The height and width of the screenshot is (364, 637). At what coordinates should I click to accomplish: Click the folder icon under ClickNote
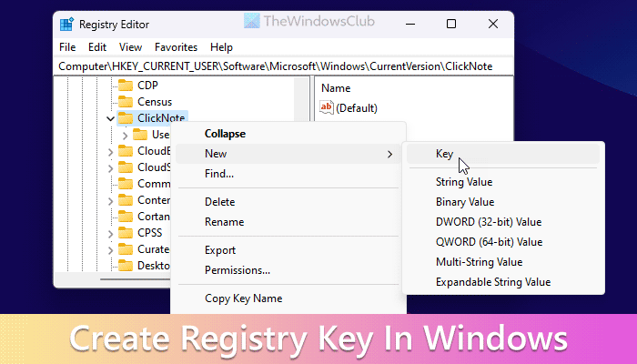140,135
